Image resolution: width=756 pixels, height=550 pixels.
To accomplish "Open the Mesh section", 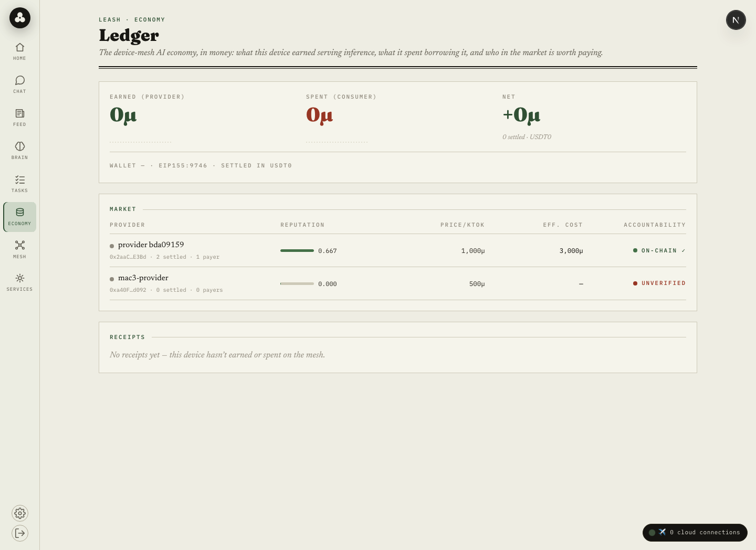I will pos(19,250).
